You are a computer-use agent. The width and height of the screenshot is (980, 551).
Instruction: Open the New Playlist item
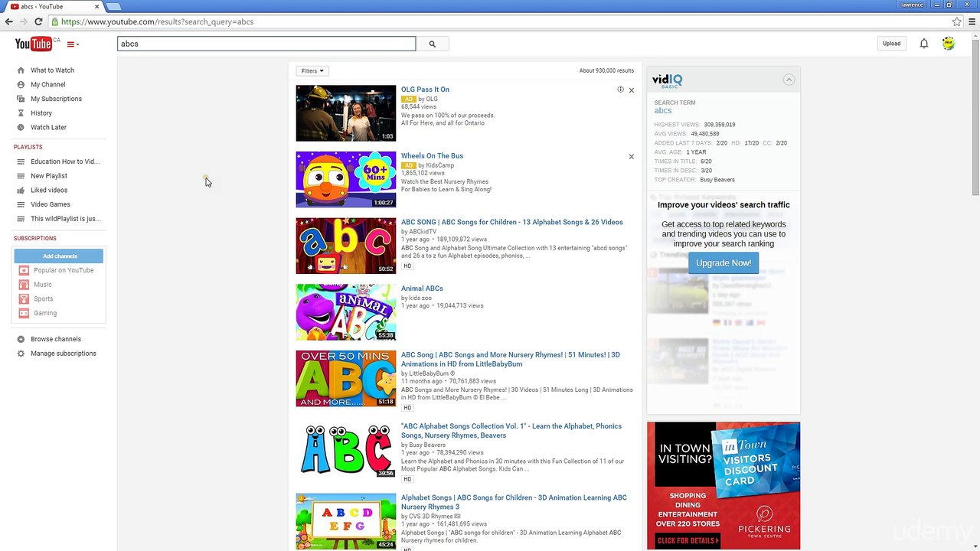[49, 176]
